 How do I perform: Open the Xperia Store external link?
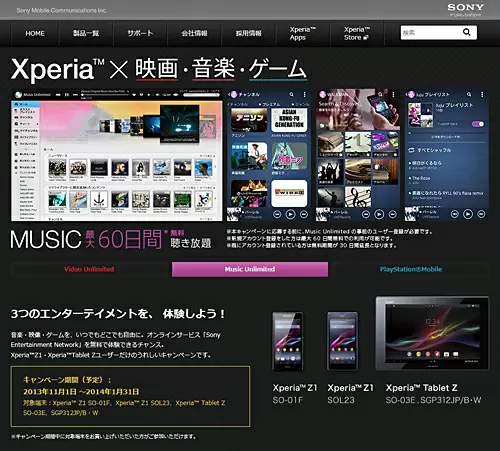coord(357,33)
